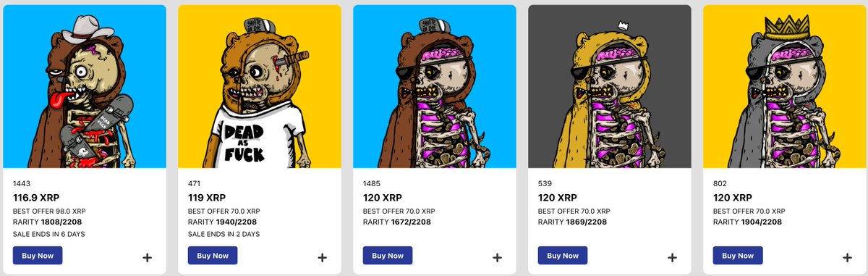Open the cowboy hat skeleton bear image
This screenshot has height=276, width=868.
pos(85,87)
